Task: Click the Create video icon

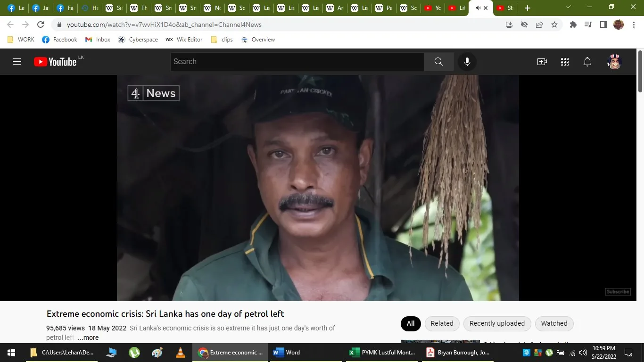Action: [542, 61]
